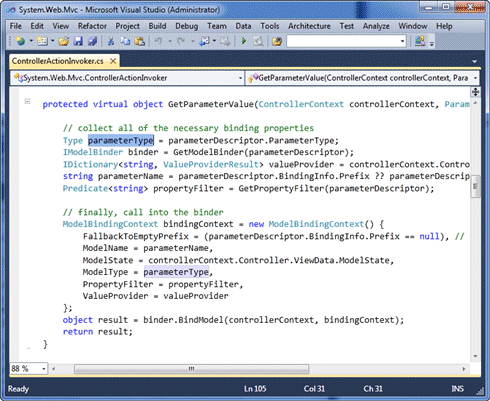Screen dimensions: 490x401
Task: Open the member dropdown showing GetParameterValue
Action: pyautogui.click(x=363, y=78)
